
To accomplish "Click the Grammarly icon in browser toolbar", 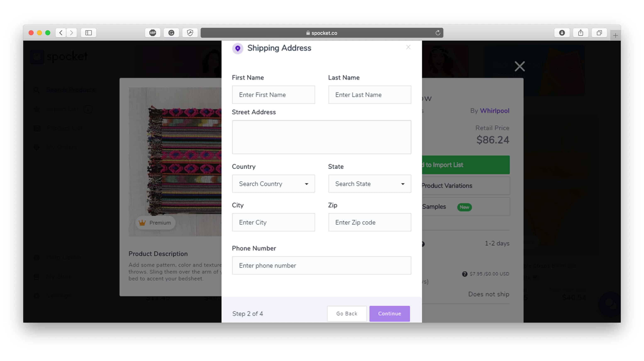I will 171,33.
